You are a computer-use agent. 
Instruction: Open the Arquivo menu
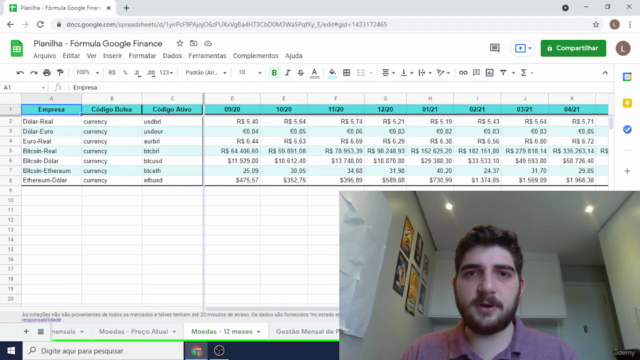44,56
